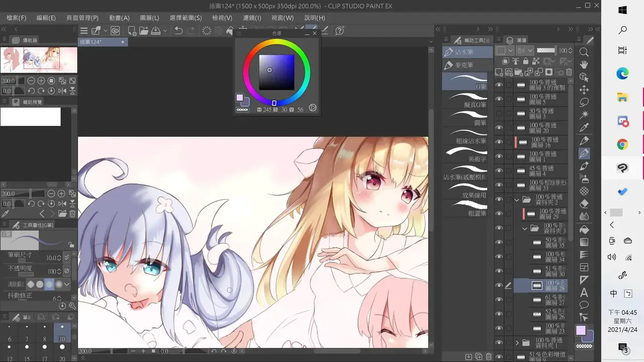This screenshot has height=362, width=644.
Task: Expand the 資料夾 1 folder
Action: pos(517,343)
